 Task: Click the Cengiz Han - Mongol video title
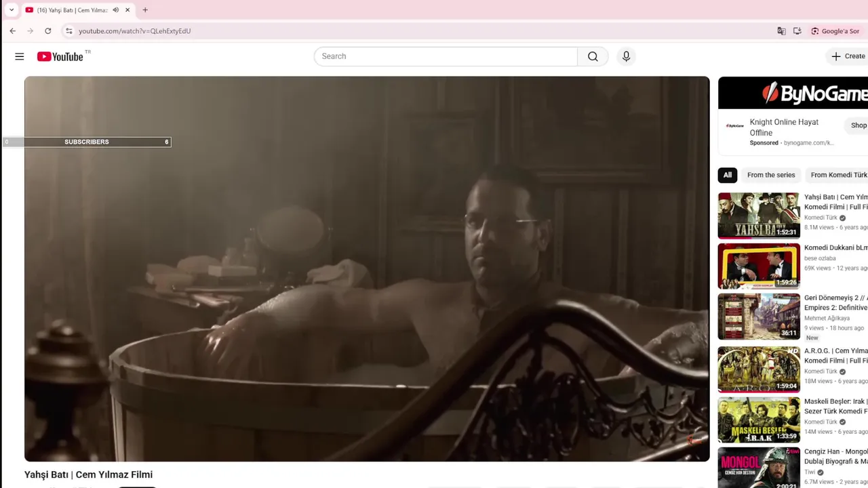click(x=836, y=456)
